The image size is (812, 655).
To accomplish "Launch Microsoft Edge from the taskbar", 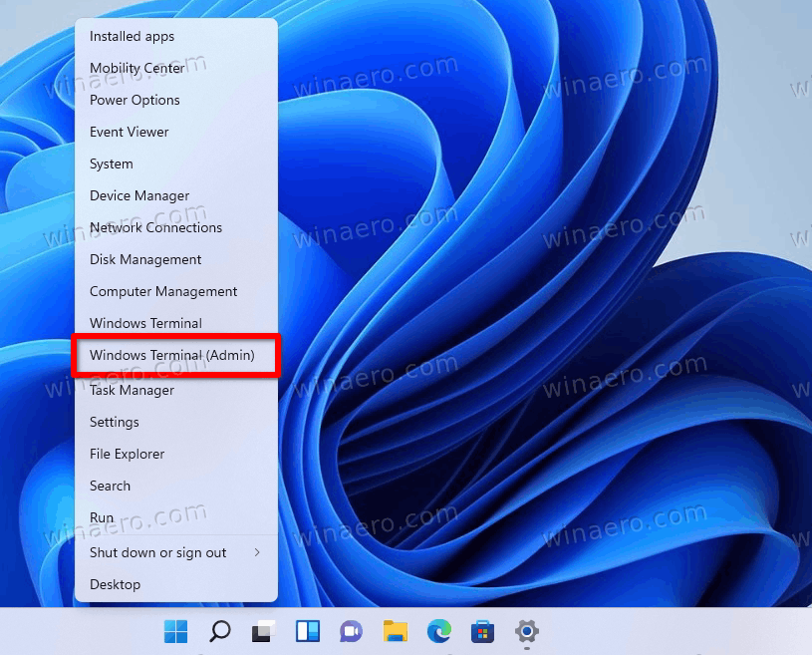I will tap(439, 631).
